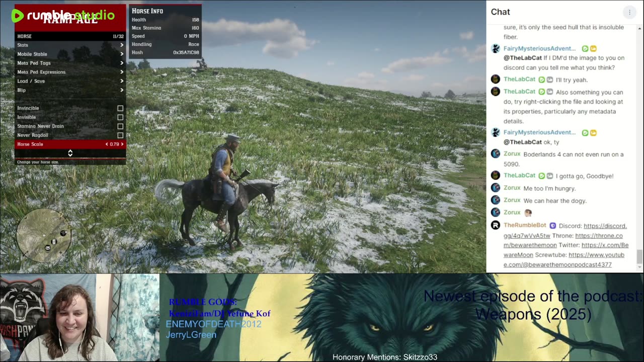Screen dimensions: 644x362
Task: Click 'Change your horse size.' hint text
Action: coord(38,162)
